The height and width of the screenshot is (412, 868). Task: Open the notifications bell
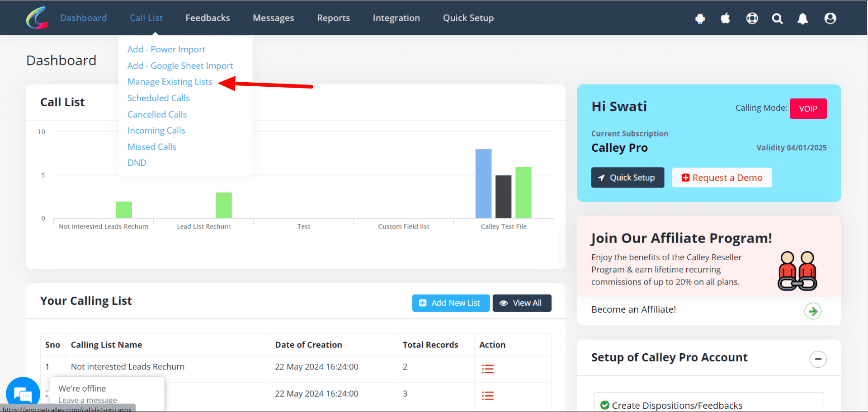pos(803,19)
